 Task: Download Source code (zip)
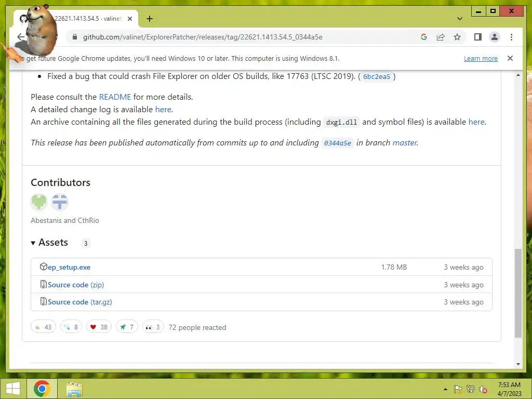pyautogui.click(x=76, y=285)
